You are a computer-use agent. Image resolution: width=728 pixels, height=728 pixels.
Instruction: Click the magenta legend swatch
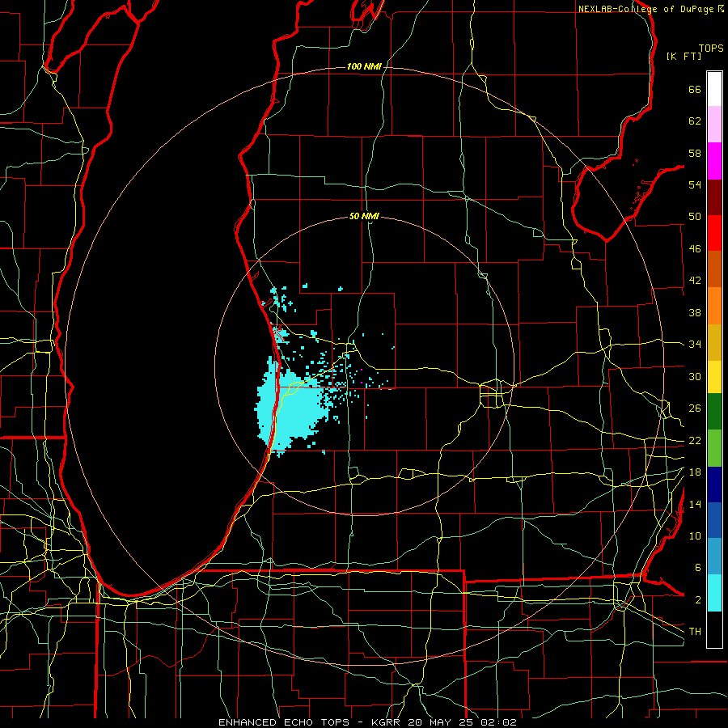tap(714, 161)
